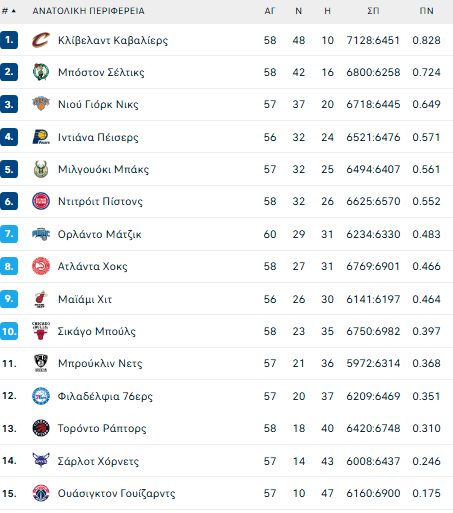
Task: Click the Orlando Magic logo icon
Action: tap(41, 234)
